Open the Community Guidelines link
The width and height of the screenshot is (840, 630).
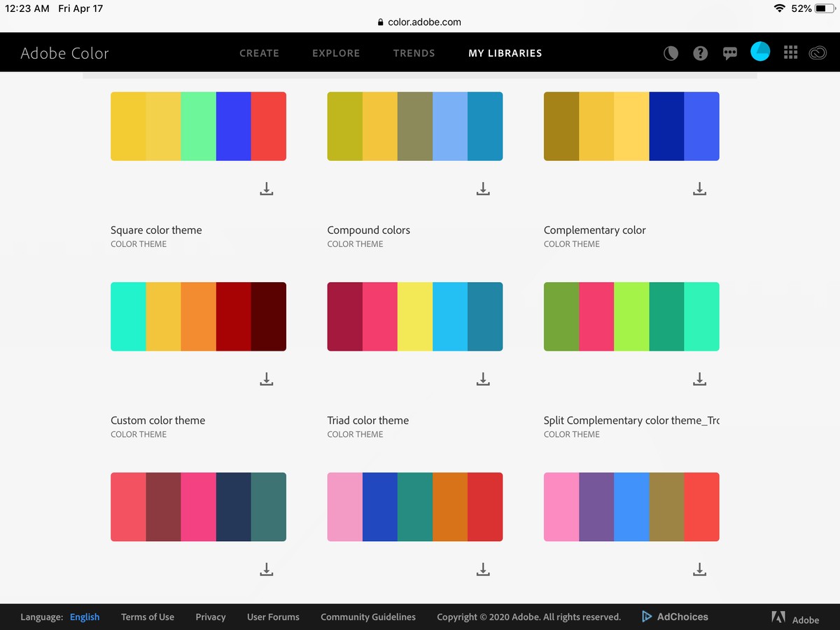[x=368, y=617]
